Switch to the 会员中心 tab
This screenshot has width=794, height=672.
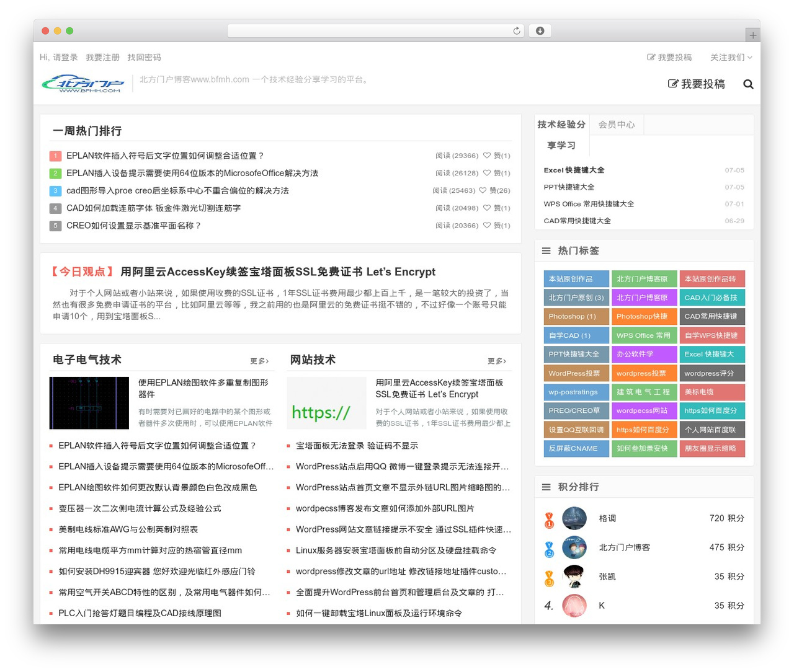617,125
